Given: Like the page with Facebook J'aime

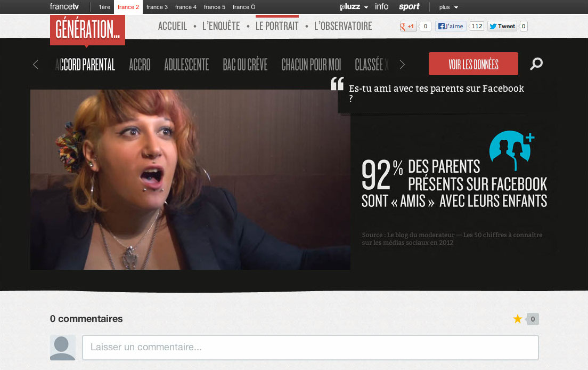Looking at the screenshot, I should click(x=451, y=26).
